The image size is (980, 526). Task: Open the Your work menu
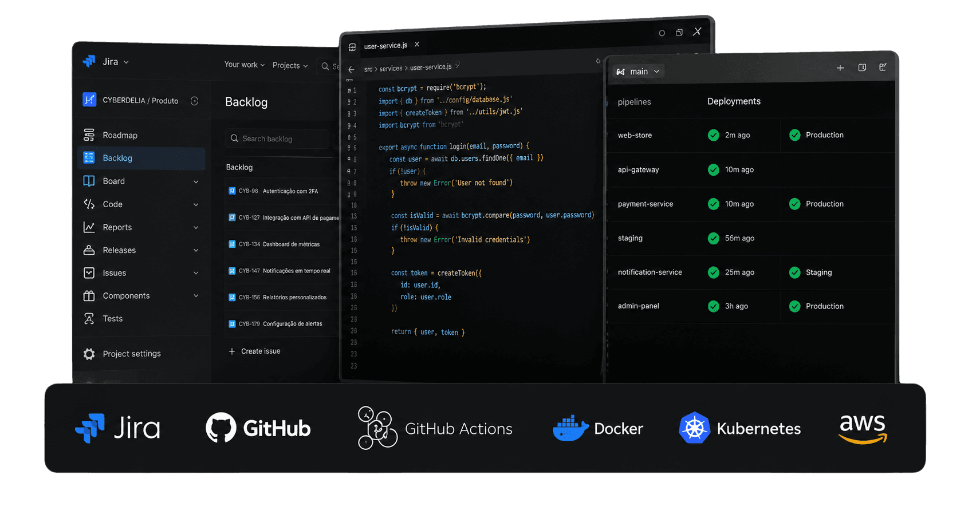point(245,65)
